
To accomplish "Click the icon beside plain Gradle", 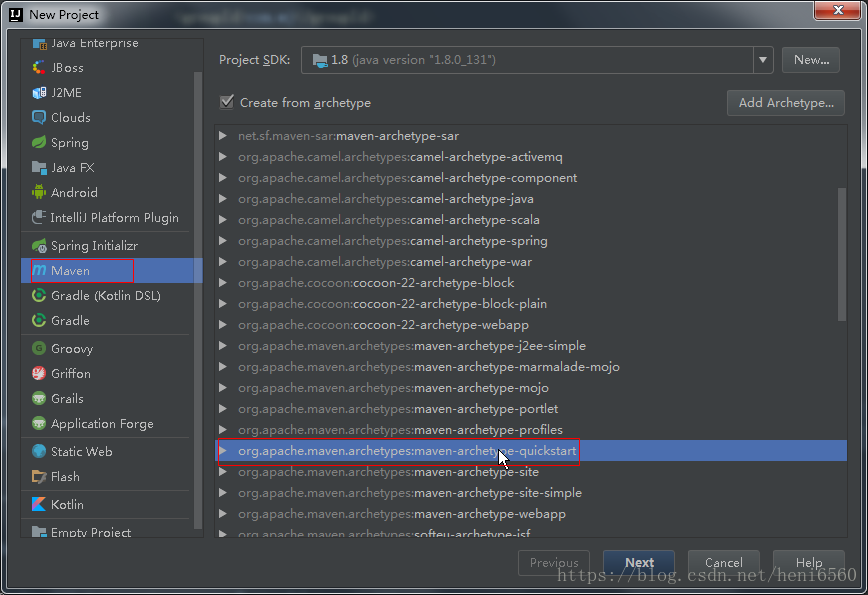I will 39,320.
